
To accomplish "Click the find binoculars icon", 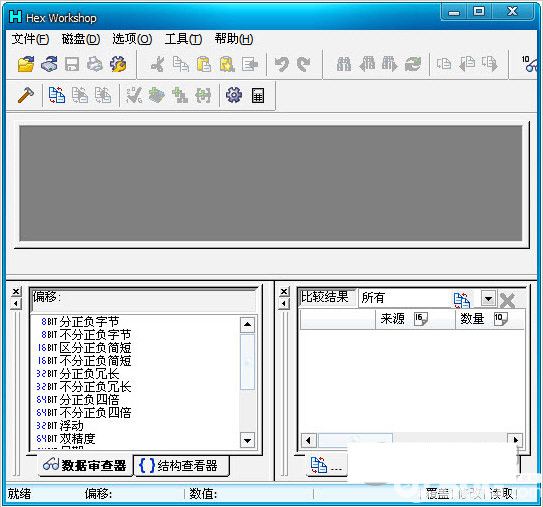I will [344, 64].
